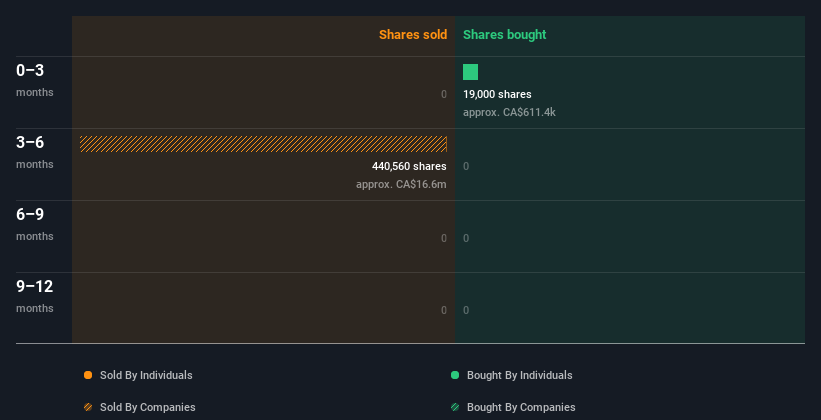Click the green Bought By Individuals legend dot

point(455,375)
